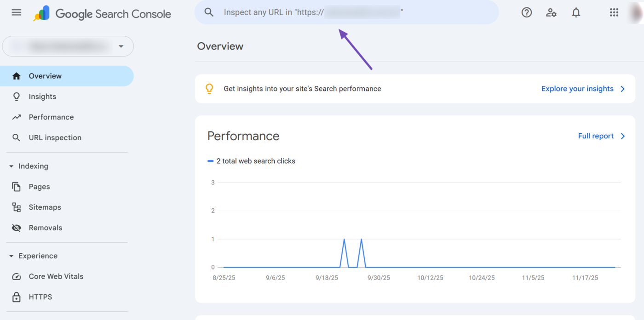The width and height of the screenshot is (644, 320).
Task: Click Explore your insights link
Action: click(578, 88)
